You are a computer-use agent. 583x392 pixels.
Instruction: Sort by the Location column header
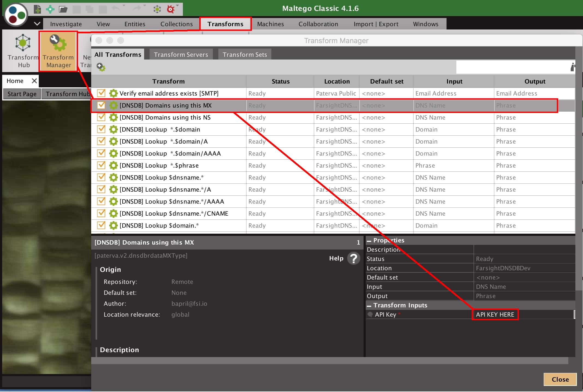point(337,81)
